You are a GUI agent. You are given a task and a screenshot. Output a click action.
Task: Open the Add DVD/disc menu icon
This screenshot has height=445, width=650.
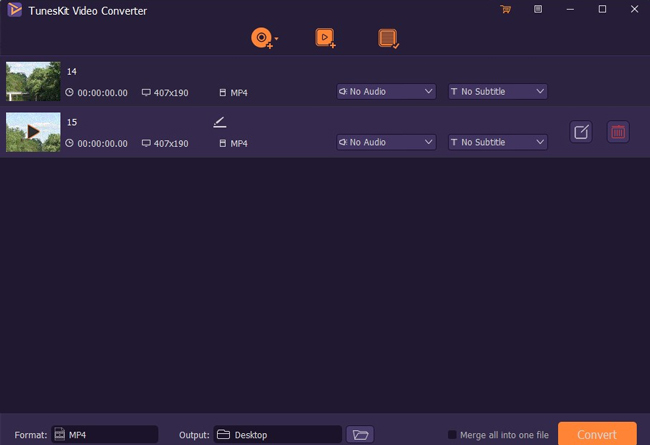click(x=262, y=38)
